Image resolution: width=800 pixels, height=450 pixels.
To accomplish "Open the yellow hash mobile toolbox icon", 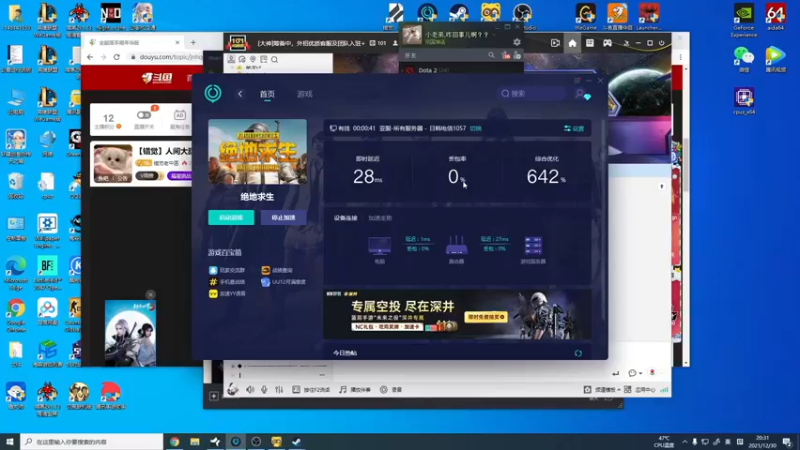I will click(213, 282).
